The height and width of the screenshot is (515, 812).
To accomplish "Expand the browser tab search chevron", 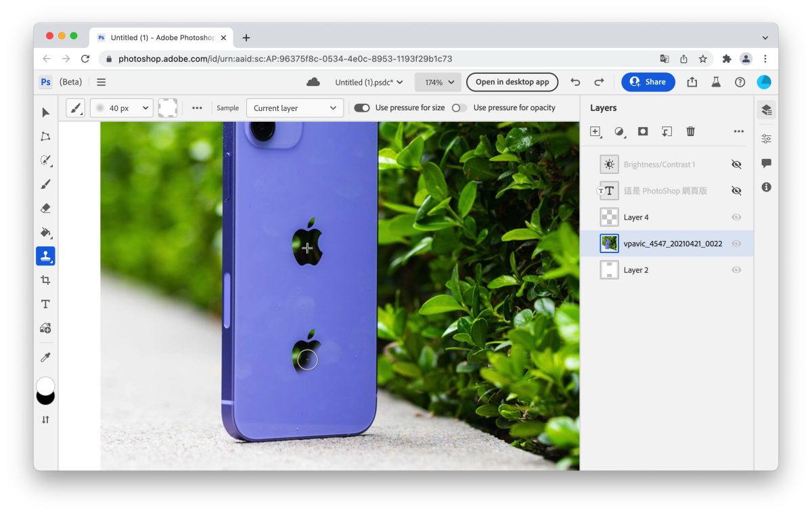I will point(765,38).
